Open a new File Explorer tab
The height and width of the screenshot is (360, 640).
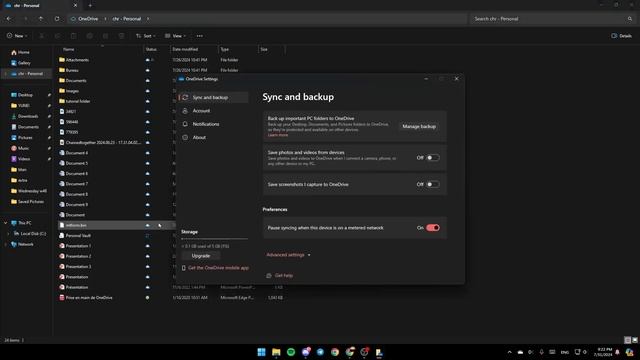pyautogui.click(x=90, y=6)
